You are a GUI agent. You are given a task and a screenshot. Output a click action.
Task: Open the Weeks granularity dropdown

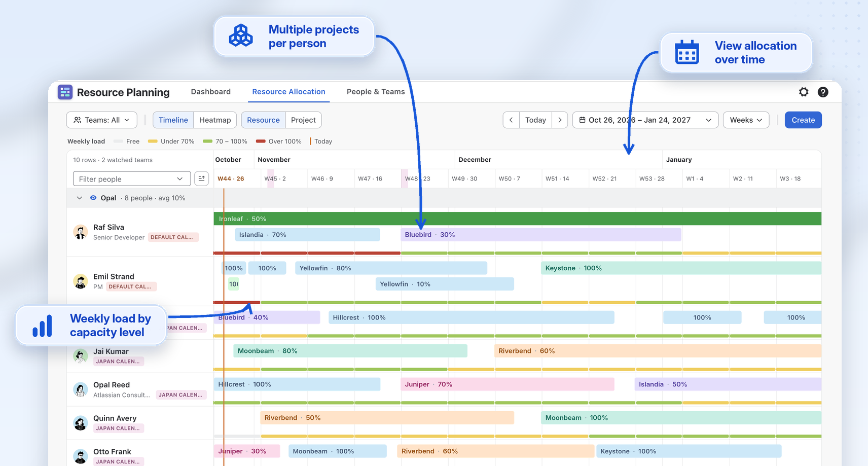coord(746,120)
